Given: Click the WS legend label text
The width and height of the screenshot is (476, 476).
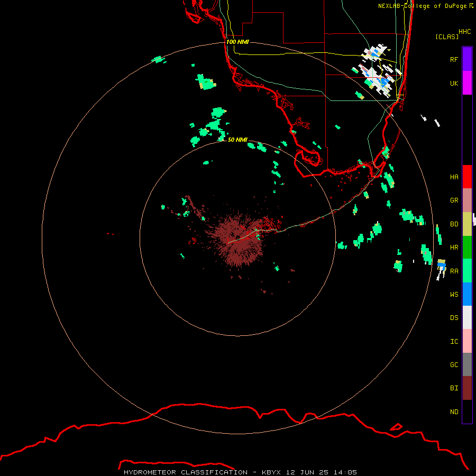Looking at the screenshot, I should pyautogui.click(x=454, y=294).
